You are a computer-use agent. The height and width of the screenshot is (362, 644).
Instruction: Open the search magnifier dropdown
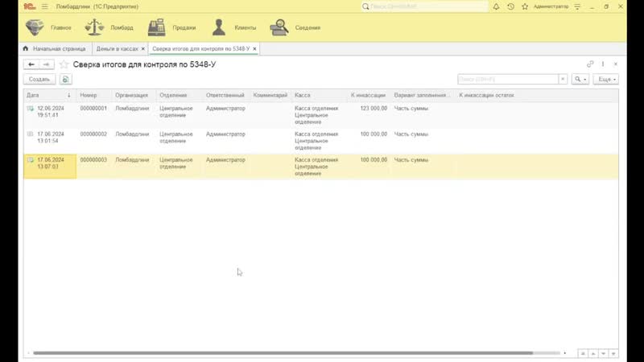580,80
